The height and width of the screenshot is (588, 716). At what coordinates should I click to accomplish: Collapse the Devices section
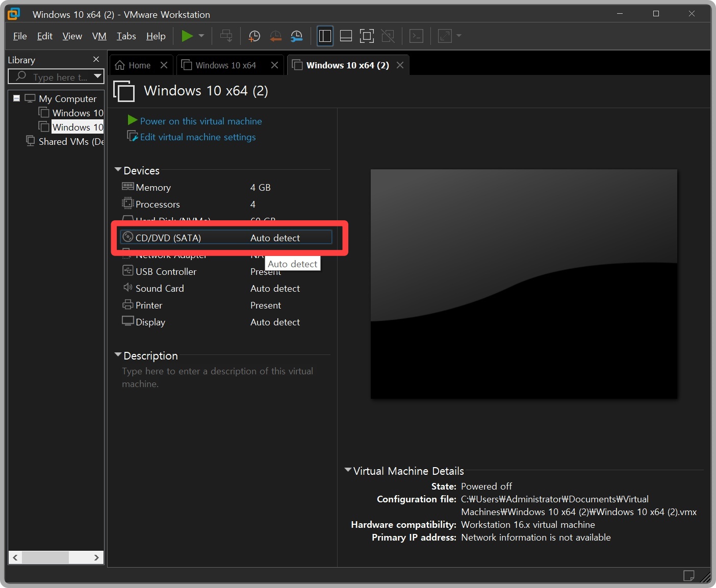point(118,169)
